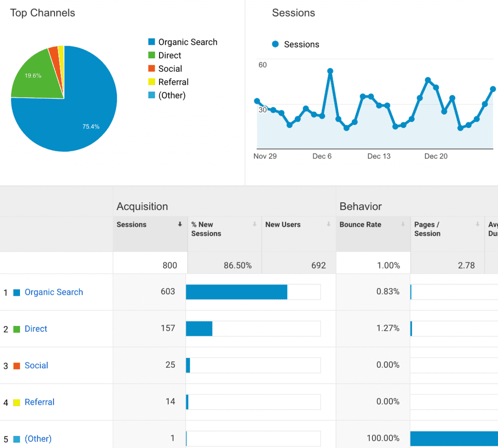Open the Organic Search channel report
This screenshot has height=448, width=498.
(53, 292)
